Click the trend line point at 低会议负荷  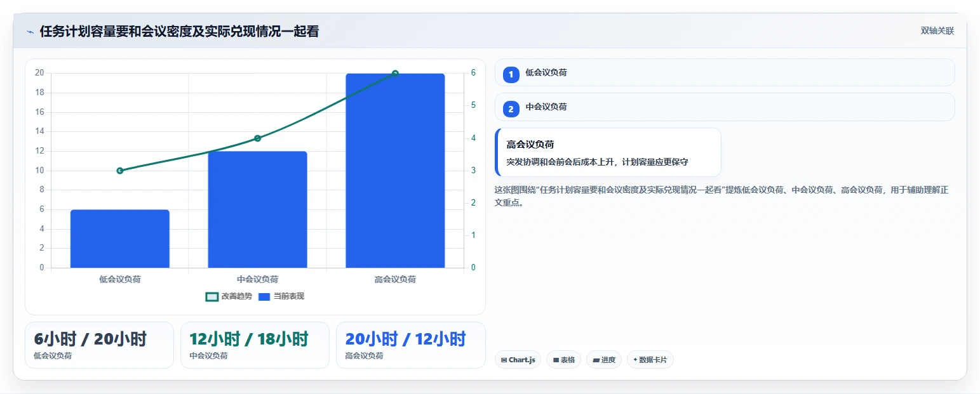pos(120,171)
